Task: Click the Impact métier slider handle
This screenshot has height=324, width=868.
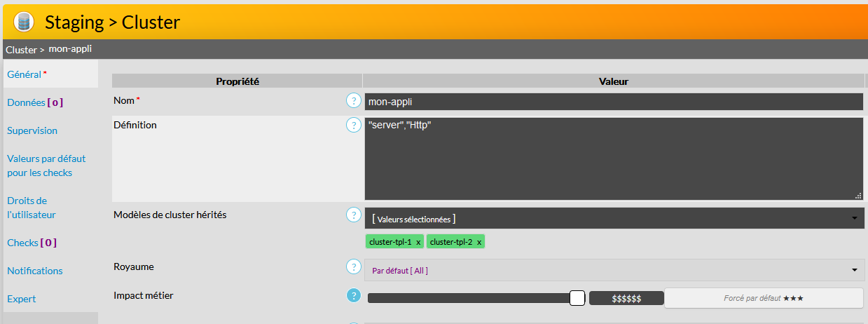Action: [x=577, y=298]
